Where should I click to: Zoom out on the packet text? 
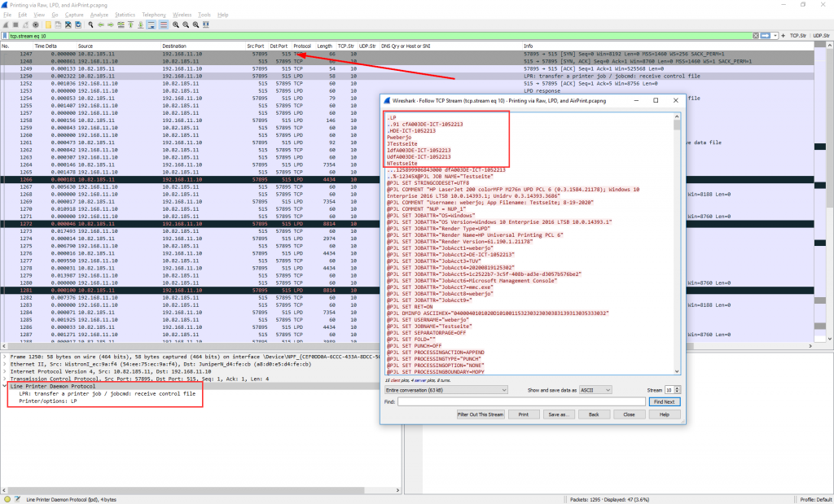click(186, 24)
